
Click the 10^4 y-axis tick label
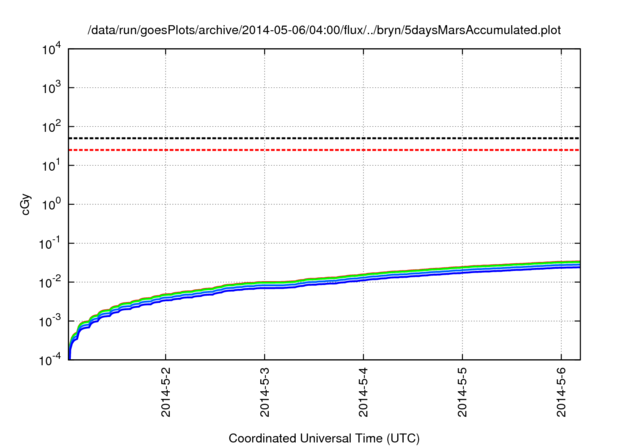point(51,49)
